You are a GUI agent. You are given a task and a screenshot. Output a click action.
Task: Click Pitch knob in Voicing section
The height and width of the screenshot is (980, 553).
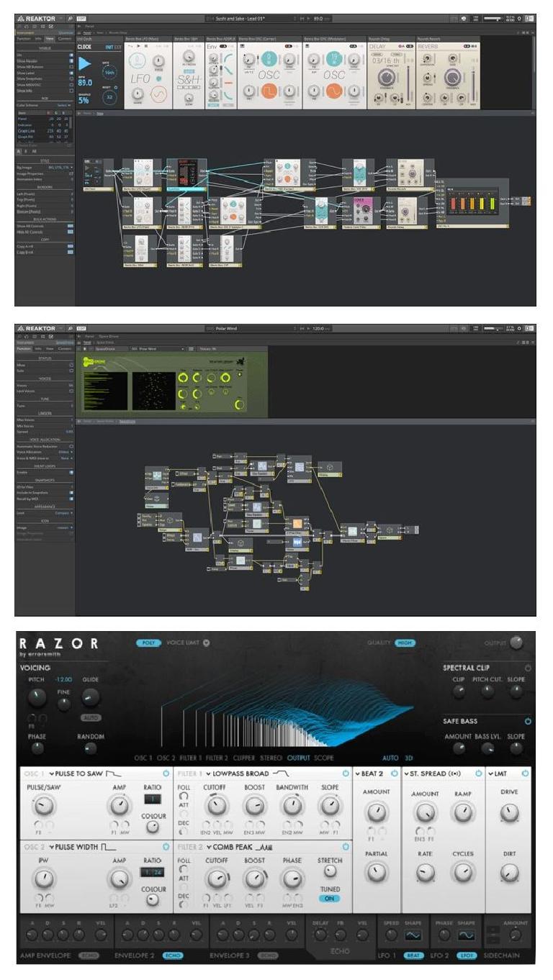click(x=36, y=696)
